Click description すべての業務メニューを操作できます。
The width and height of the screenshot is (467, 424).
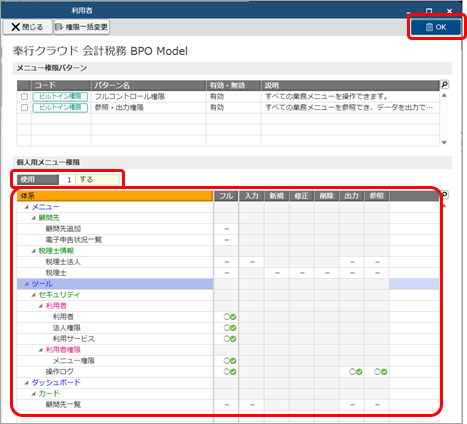[x=327, y=97]
